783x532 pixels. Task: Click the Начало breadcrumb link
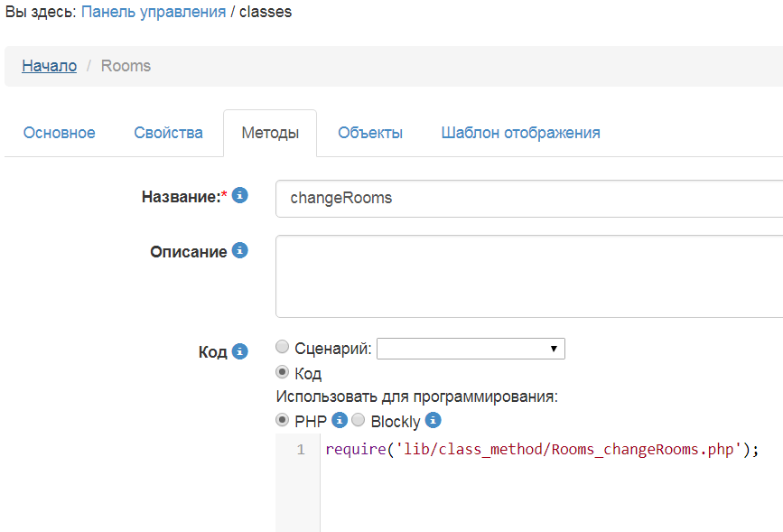tap(49, 66)
